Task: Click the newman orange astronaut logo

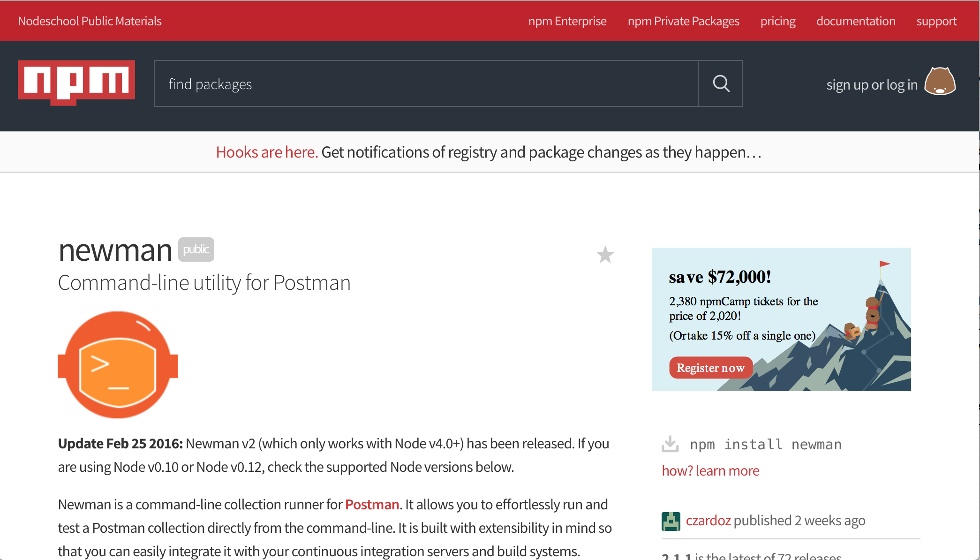Action: tap(118, 364)
